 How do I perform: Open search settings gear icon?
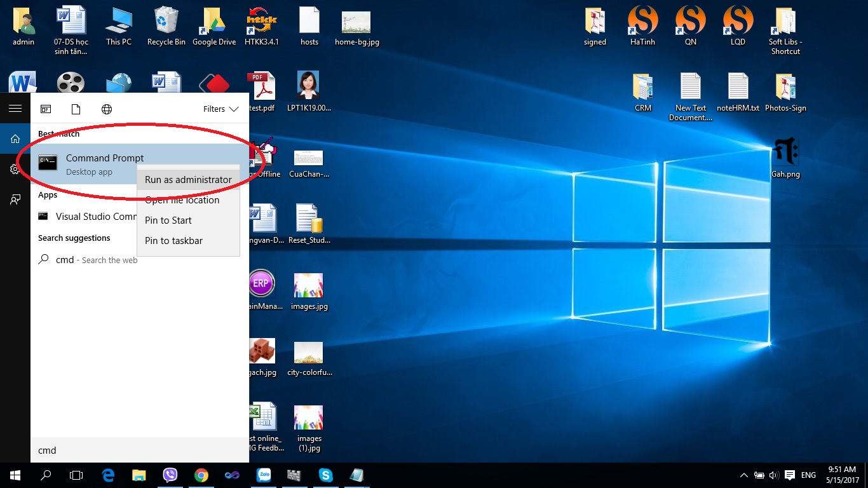pos(15,169)
